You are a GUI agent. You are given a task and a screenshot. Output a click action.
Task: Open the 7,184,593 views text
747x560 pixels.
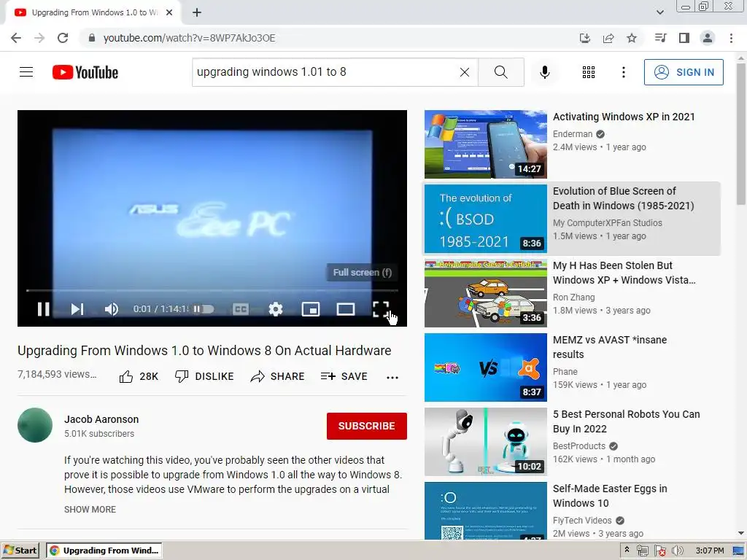(x=57, y=374)
